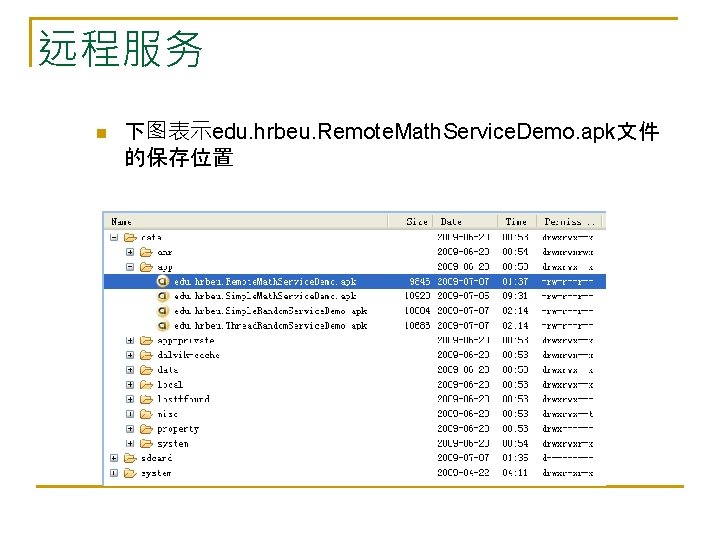This screenshot has height=540, width=720.
Task: Select the sdcard folder label
Action: coord(157,458)
